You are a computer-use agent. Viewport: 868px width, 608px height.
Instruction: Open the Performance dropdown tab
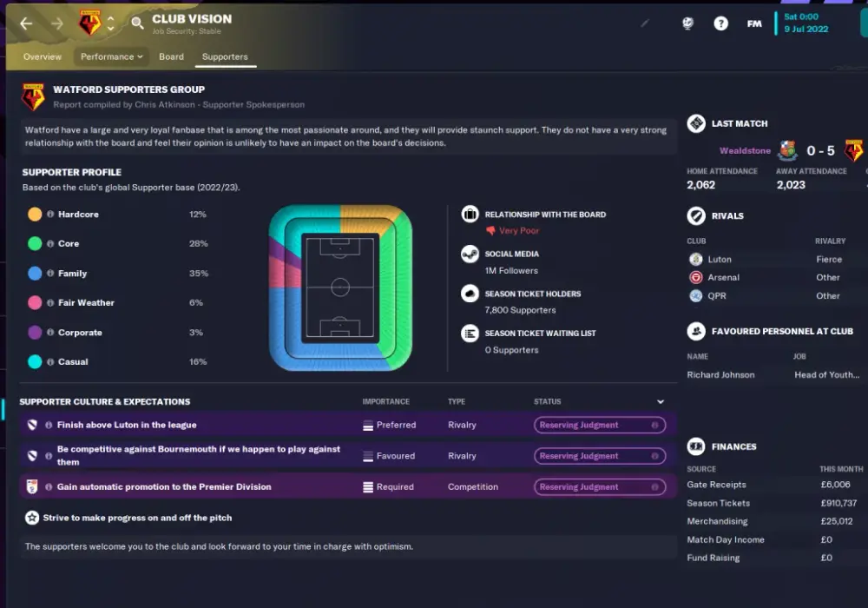click(x=111, y=56)
